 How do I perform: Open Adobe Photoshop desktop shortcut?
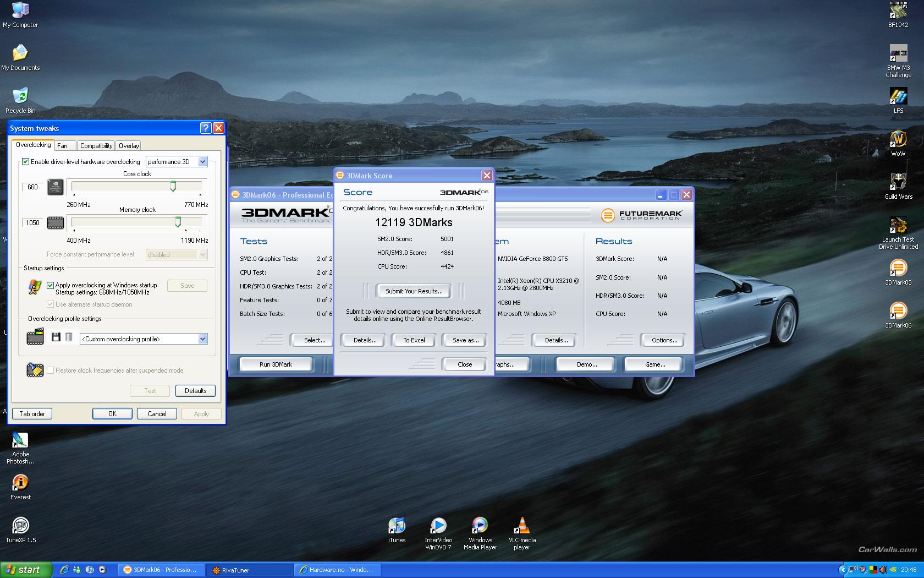pyautogui.click(x=20, y=448)
